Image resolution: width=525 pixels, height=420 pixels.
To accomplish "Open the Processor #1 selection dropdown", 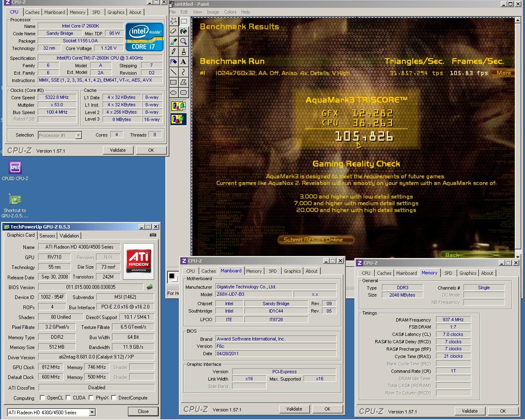I will [78, 135].
